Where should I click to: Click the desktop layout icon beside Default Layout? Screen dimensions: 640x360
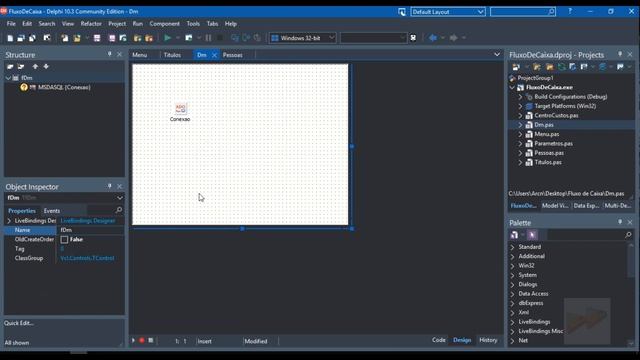(402, 12)
